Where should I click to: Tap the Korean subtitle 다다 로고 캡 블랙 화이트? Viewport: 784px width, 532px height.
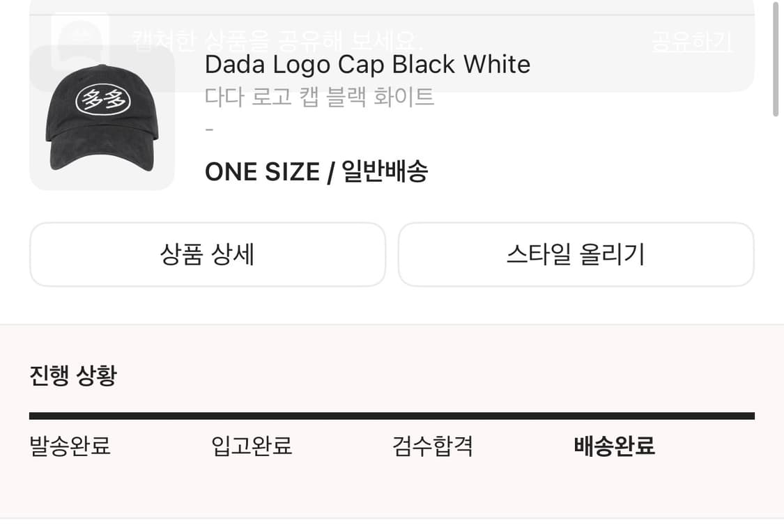[x=319, y=97]
